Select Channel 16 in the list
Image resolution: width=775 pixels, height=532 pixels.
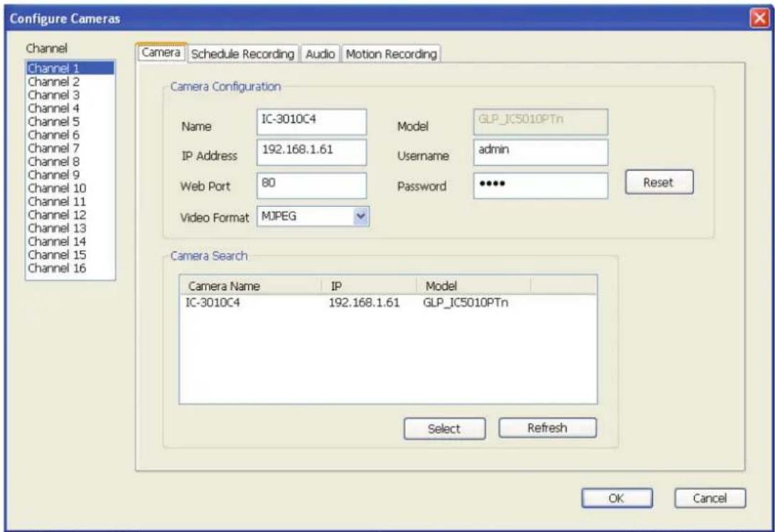[x=70, y=268]
